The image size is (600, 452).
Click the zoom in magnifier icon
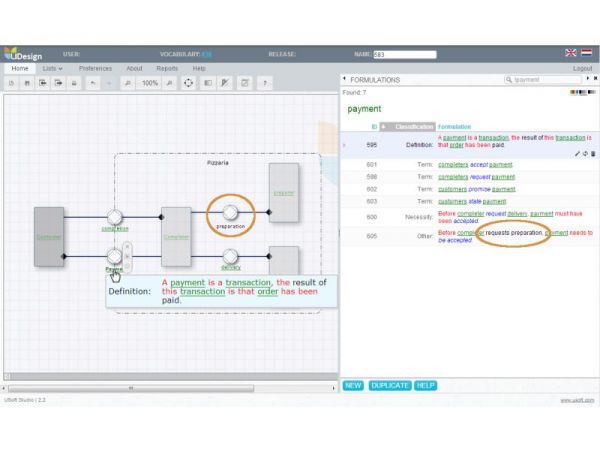[x=169, y=83]
